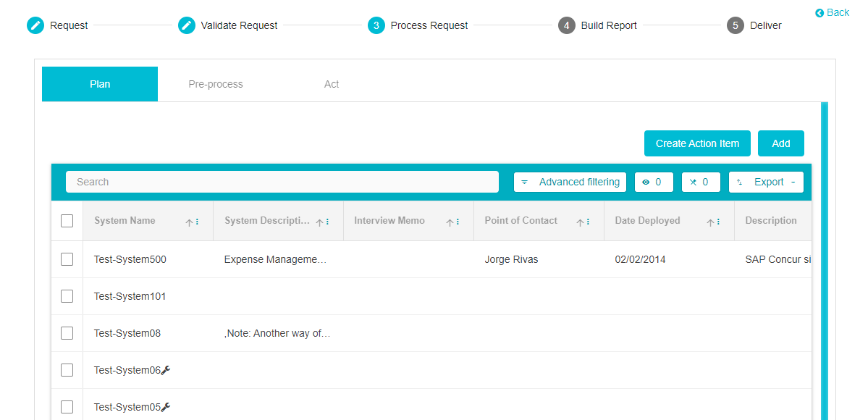This screenshot has height=420, width=868.
Task: Check the Test-System500 row checkbox
Action: 67,259
